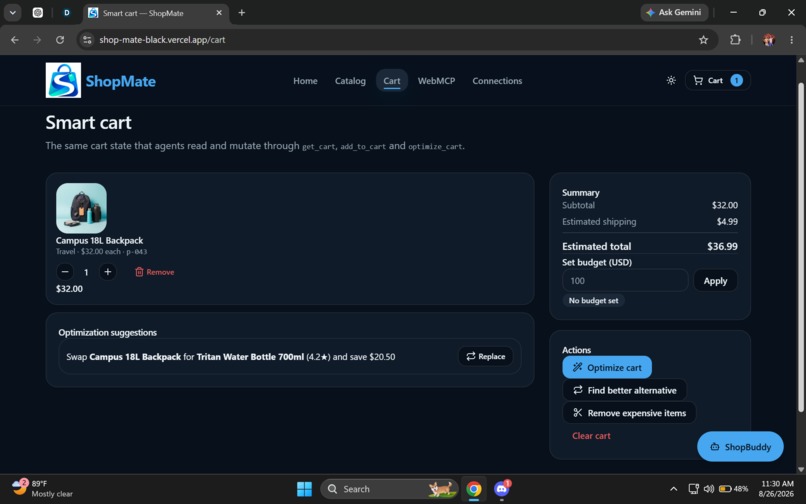Open Chrome from the taskbar
Image resolution: width=806 pixels, height=504 pixels.
point(474,489)
